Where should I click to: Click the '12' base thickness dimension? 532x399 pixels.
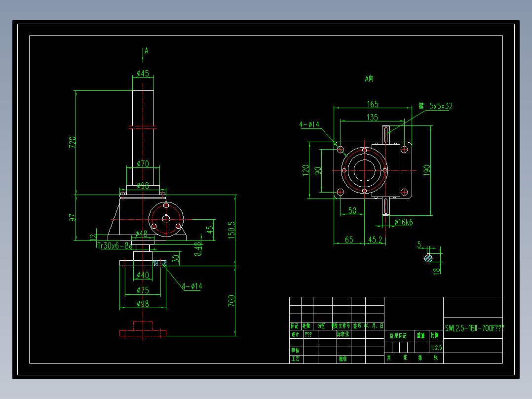tap(93, 238)
